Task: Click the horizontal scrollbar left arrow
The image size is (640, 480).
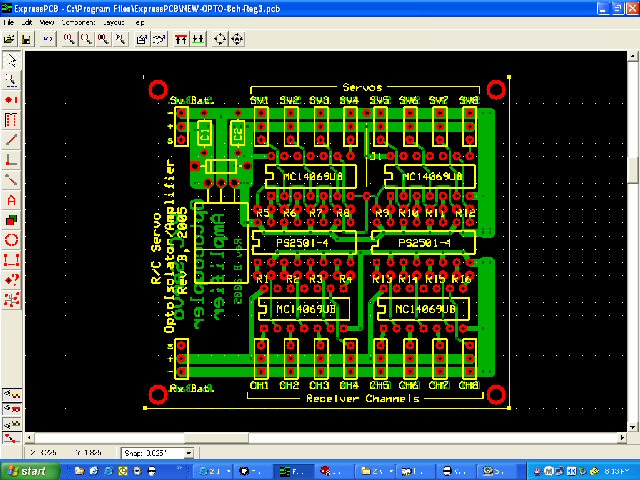Action: (29, 438)
